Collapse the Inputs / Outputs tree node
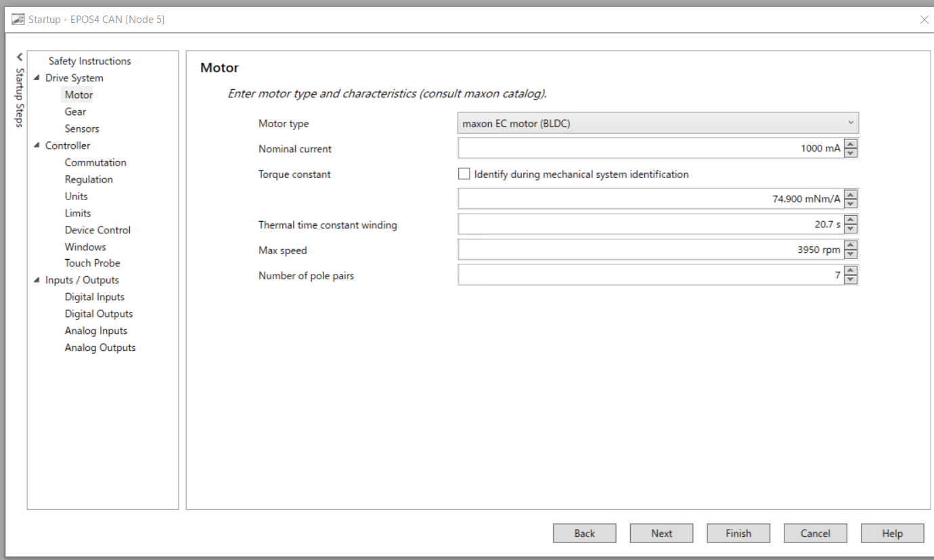The image size is (934, 560). pos(37,280)
